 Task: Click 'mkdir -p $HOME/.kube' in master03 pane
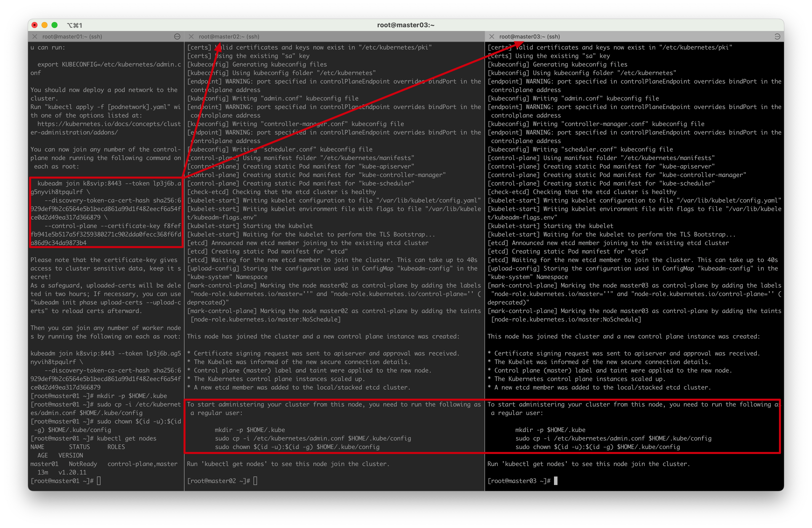point(550,430)
